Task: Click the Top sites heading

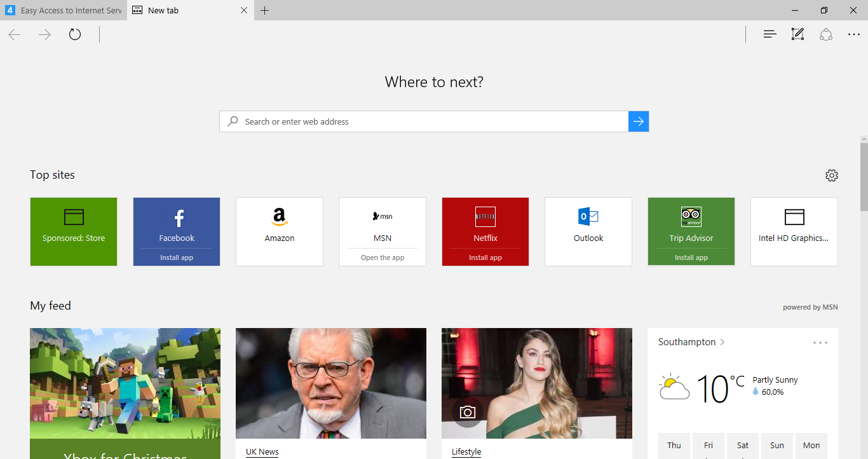Action: tap(52, 175)
